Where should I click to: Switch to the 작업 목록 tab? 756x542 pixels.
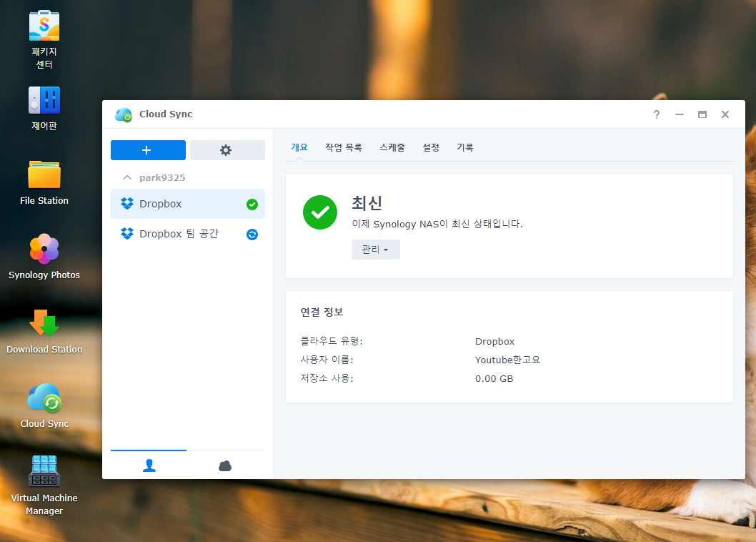pyautogui.click(x=343, y=147)
